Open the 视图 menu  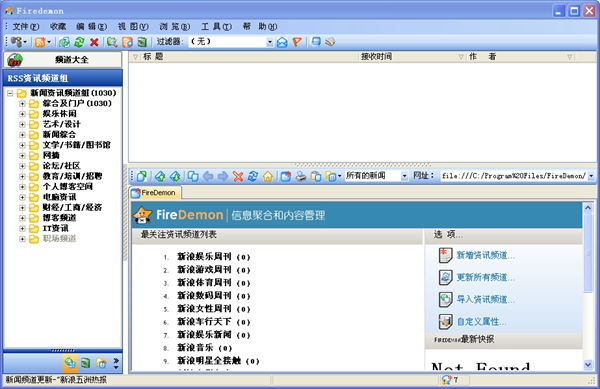(133, 26)
